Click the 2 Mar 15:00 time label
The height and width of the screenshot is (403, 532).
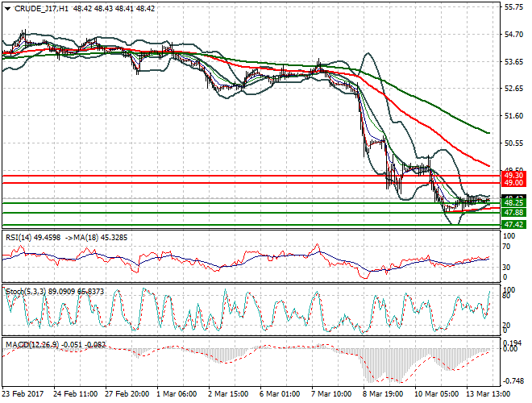229,393
